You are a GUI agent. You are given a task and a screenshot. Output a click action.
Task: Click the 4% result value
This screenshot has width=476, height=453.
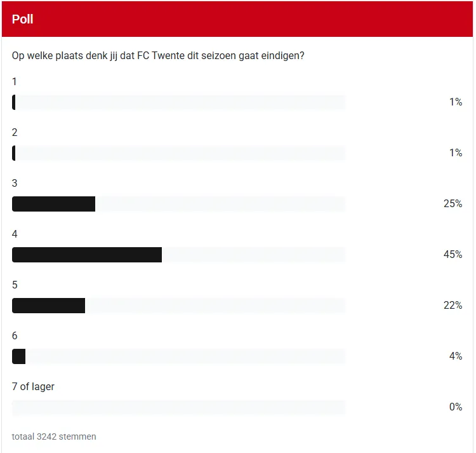point(455,356)
